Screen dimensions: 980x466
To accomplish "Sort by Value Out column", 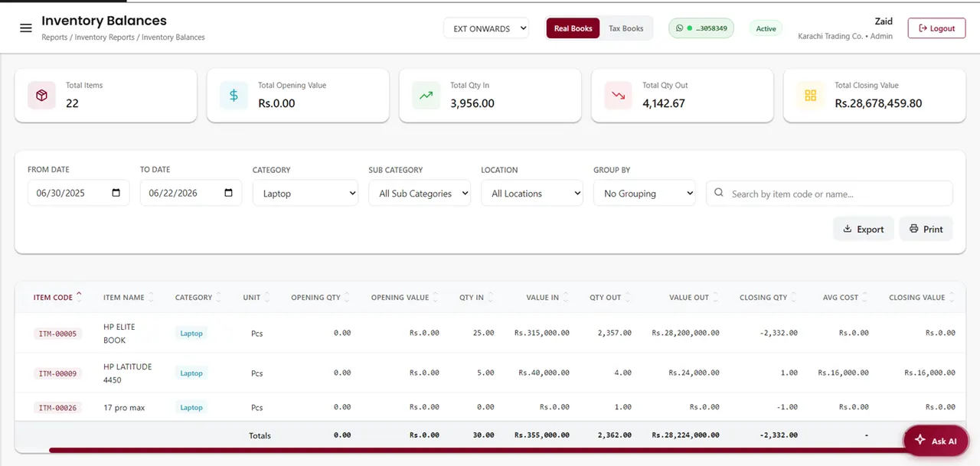I will pos(694,297).
